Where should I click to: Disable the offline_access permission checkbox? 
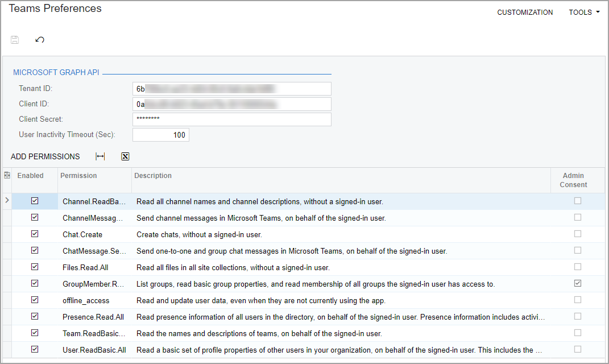click(x=35, y=300)
